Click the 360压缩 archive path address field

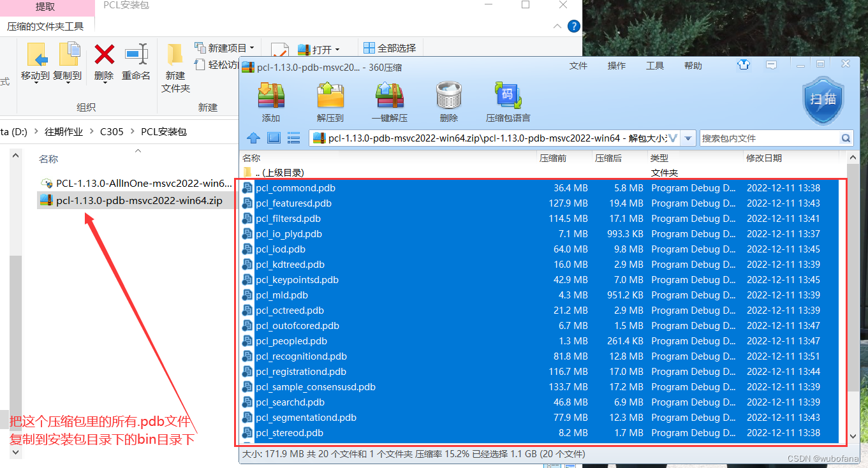pyautogui.click(x=496, y=138)
